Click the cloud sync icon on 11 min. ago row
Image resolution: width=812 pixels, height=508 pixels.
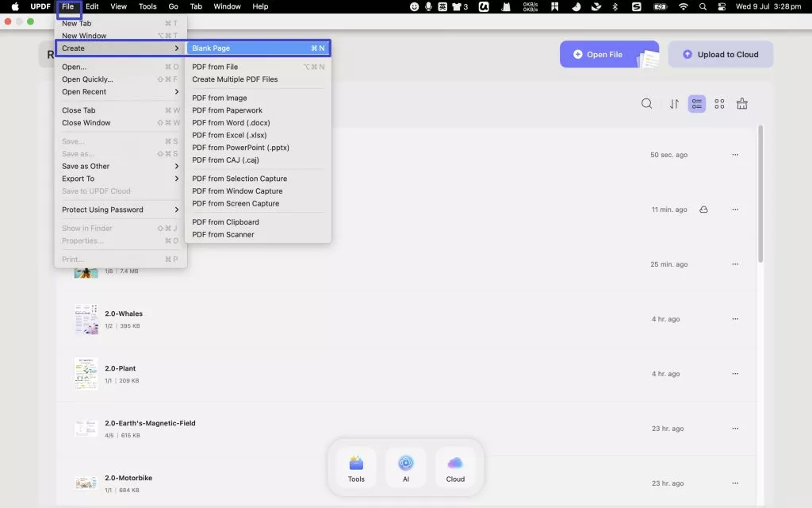click(703, 210)
